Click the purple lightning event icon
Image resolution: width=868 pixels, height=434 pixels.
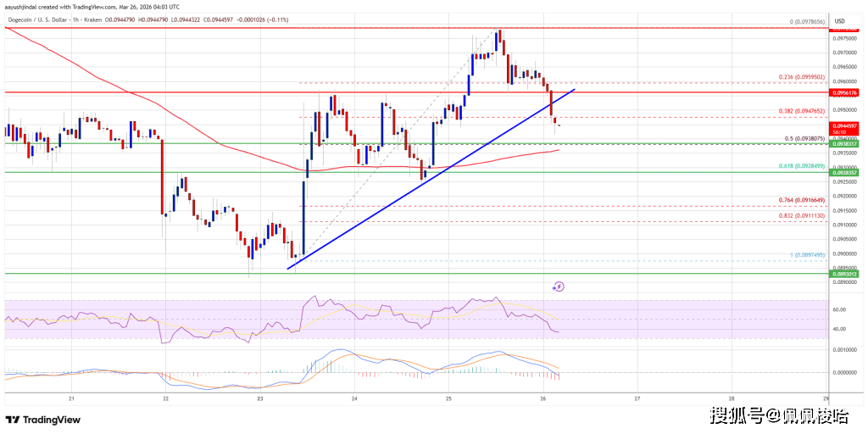[558, 287]
